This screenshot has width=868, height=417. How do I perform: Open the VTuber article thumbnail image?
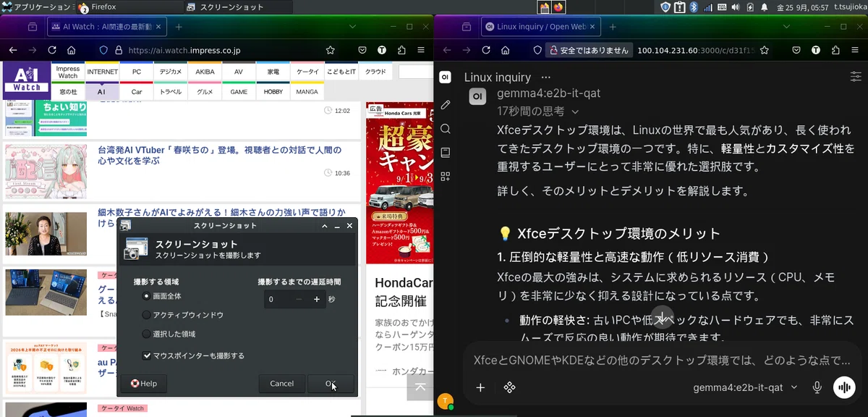(46, 172)
